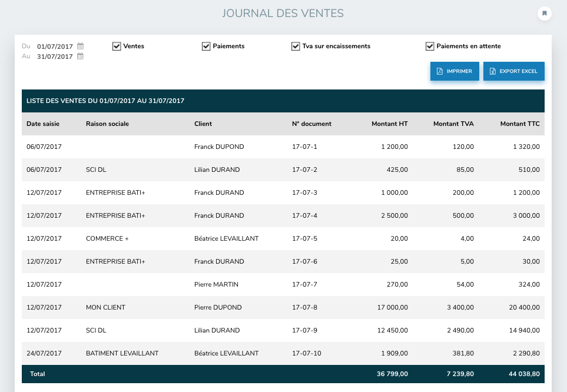This screenshot has height=392, width=567.
Task: Edit the start date field 01/07/2017
Action: 55,46
